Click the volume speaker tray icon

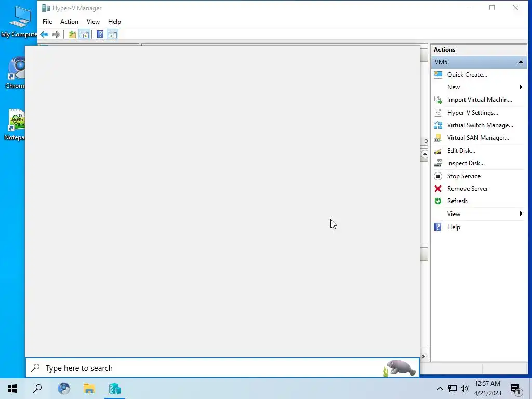click(x=464, y=389)
